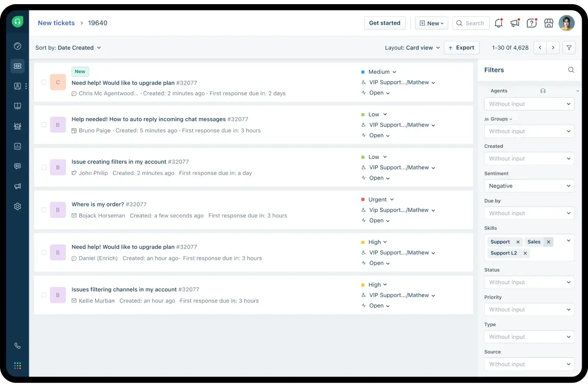This screenshot has width=588, height=386.
Task: Open the Reports chart icon in sidebar
Action: click(x=17, y=146)
